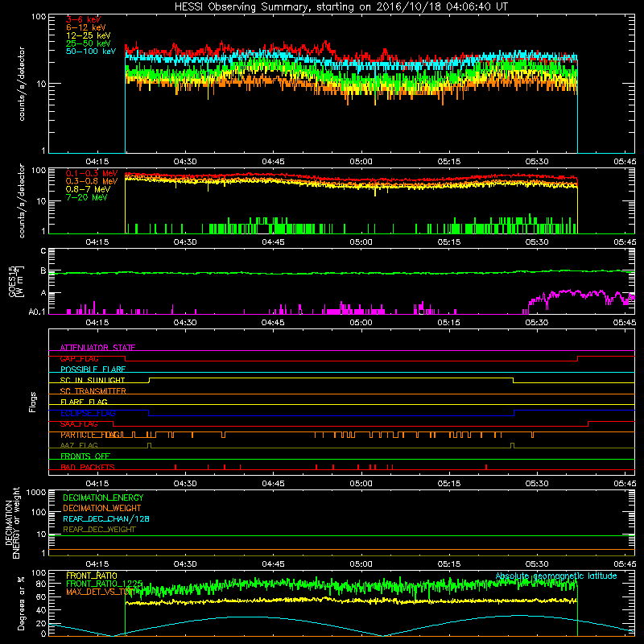Pick the 7-20 MeV legend entry
644x644 pixels.
click(x=86, y=197)
